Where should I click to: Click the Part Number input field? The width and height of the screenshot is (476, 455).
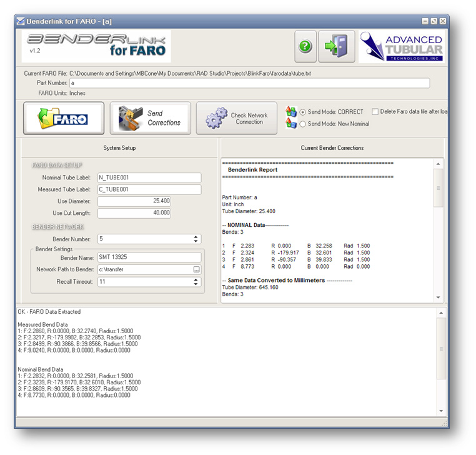tap(249, 83)
